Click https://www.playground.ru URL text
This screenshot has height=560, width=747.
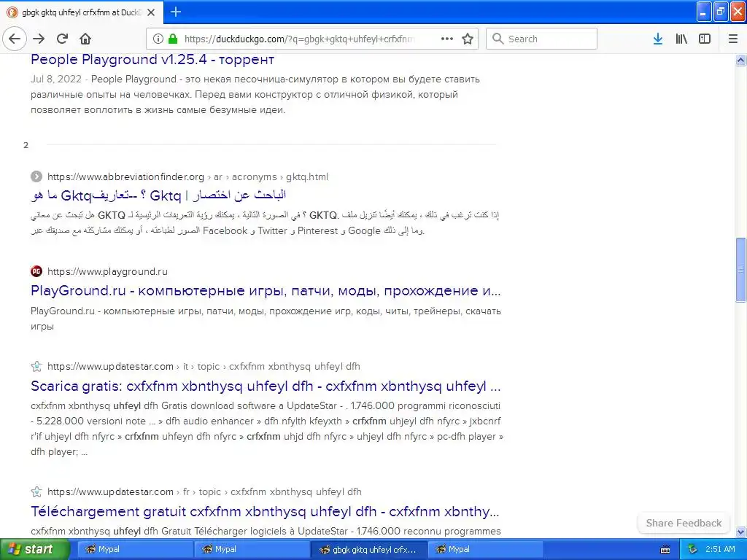click(107, 271)
